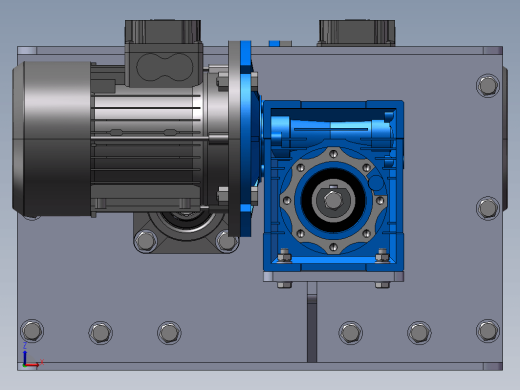
Task: Select the flange bearing housing below motor
Action: click(x=186, y=233)
